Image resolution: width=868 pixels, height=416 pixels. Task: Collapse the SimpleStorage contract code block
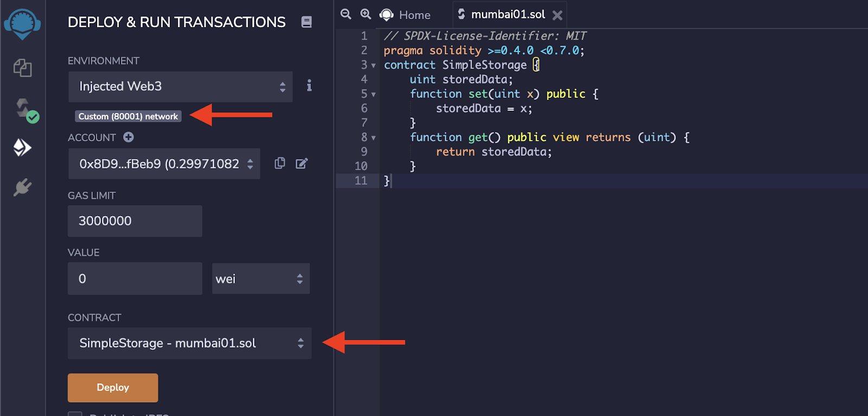373,66
